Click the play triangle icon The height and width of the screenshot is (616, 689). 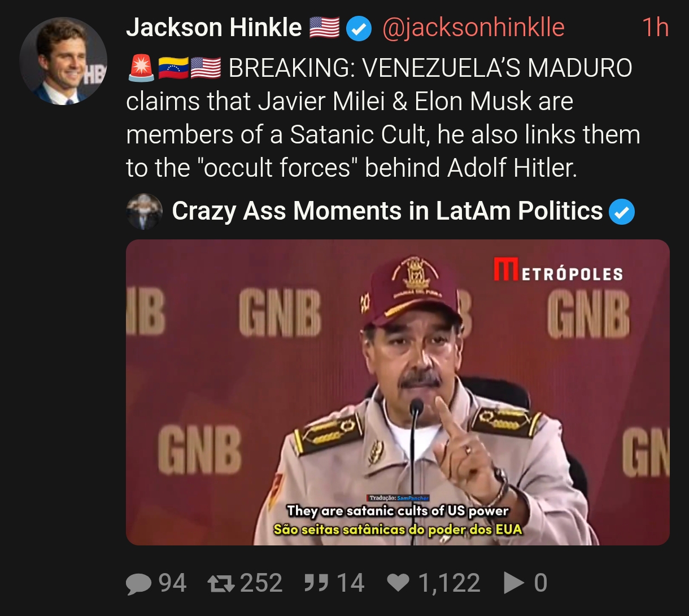coord(514,583)
